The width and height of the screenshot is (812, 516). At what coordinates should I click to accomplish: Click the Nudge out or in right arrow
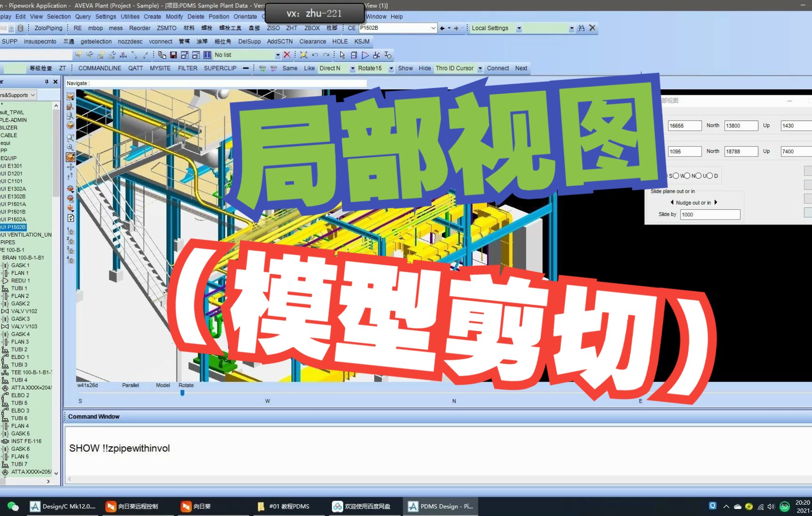point(716,202)
